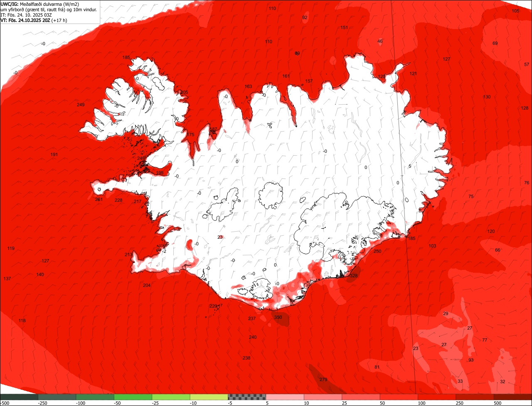
Task: Click the 163 value on the north coast
Action: (x=248, y=86)
